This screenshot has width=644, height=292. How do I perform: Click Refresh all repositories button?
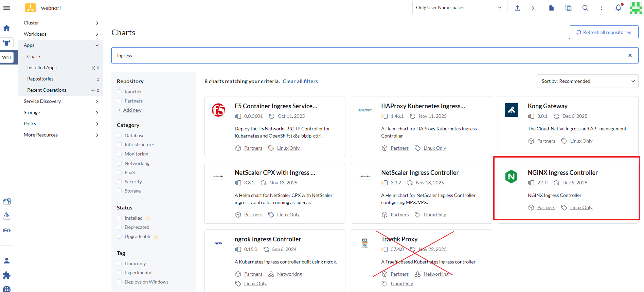[604, 32]
